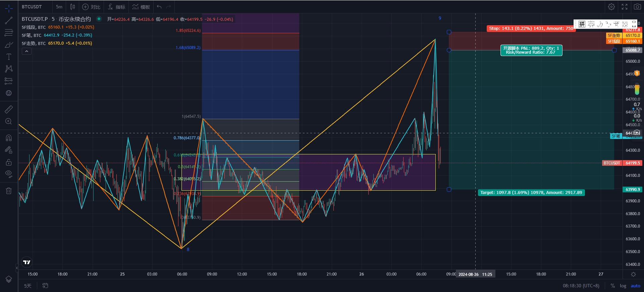Toggle hide all drawings eye
The height and width of the screenshot is (292, 644).
pos(9,174)
